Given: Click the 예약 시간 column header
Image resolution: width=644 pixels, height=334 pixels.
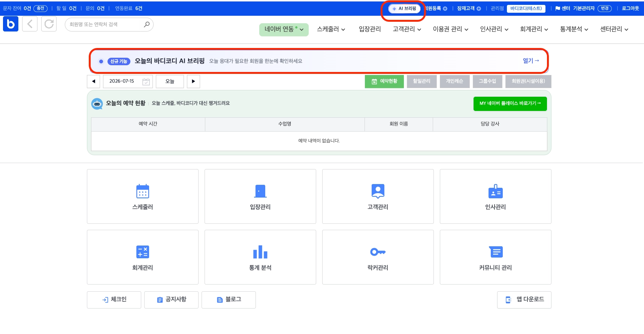Looking at the screenshot, I should click(148, 124).
